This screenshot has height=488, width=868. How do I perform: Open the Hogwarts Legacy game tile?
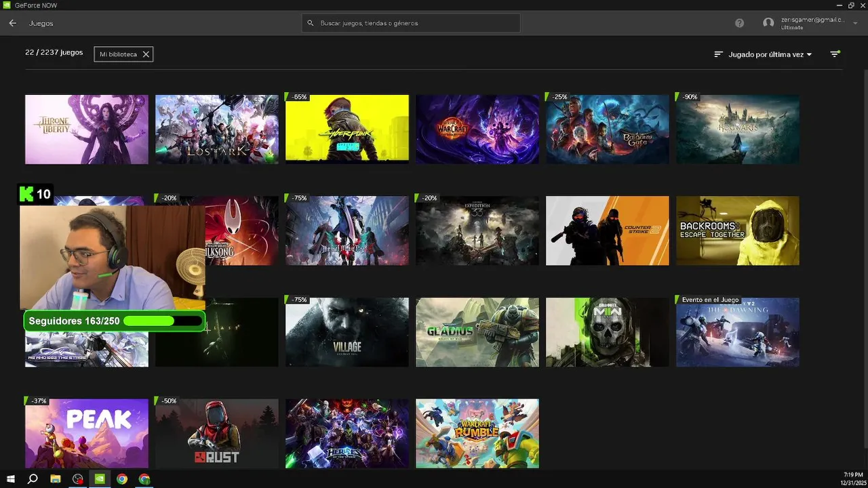738,129
